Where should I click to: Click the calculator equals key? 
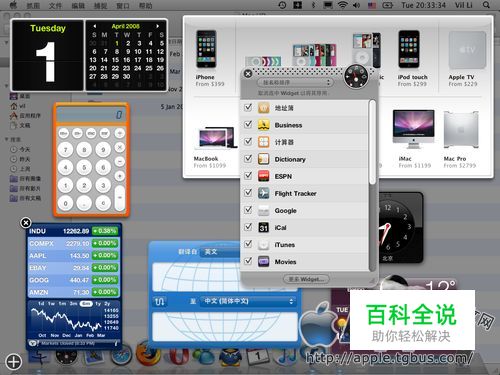(x=120, y=198)
